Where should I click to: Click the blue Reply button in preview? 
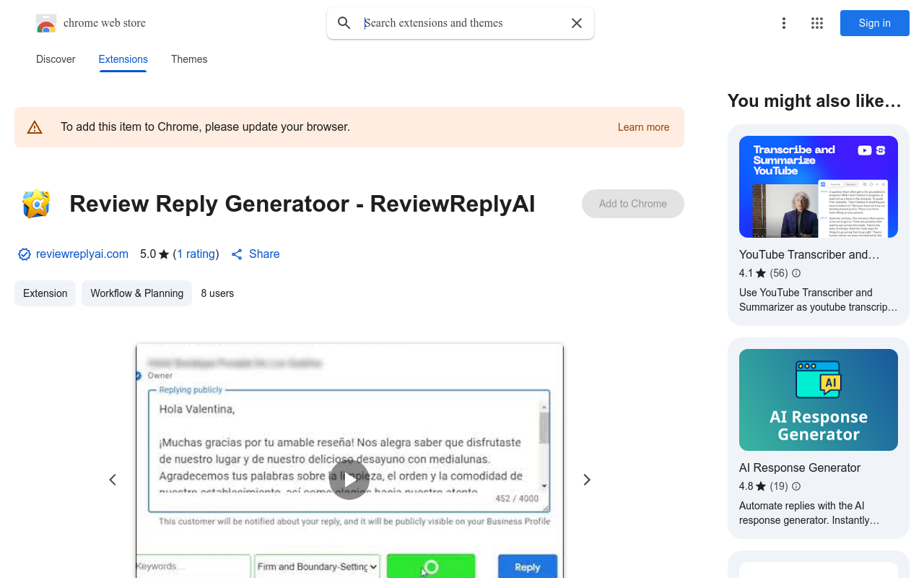pyautogui.click(x=528, y=567)
